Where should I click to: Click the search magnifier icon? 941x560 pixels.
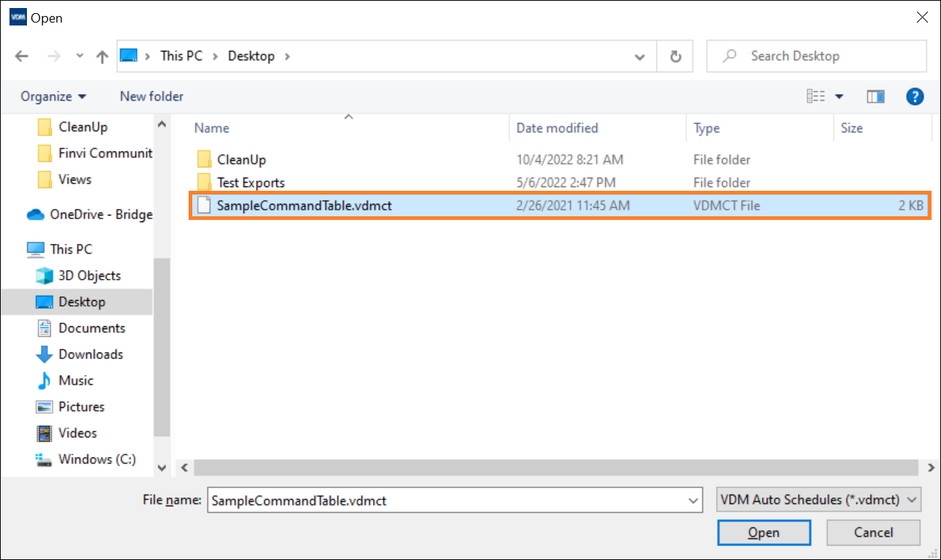coord(731,56)
